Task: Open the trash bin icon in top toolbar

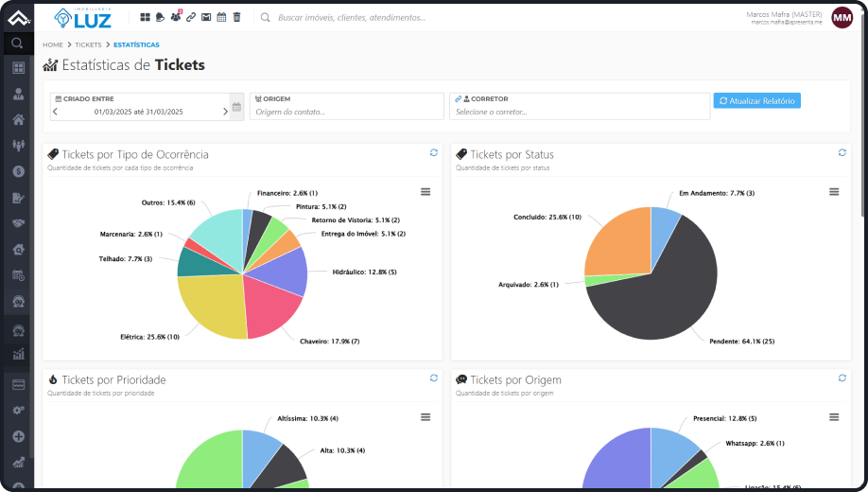Action: (x=237, y=17)
